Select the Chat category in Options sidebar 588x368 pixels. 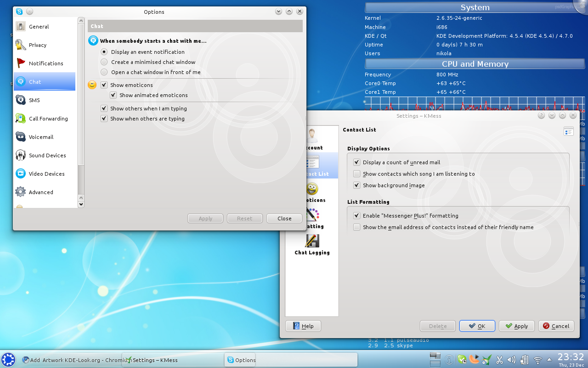point(45,81)
